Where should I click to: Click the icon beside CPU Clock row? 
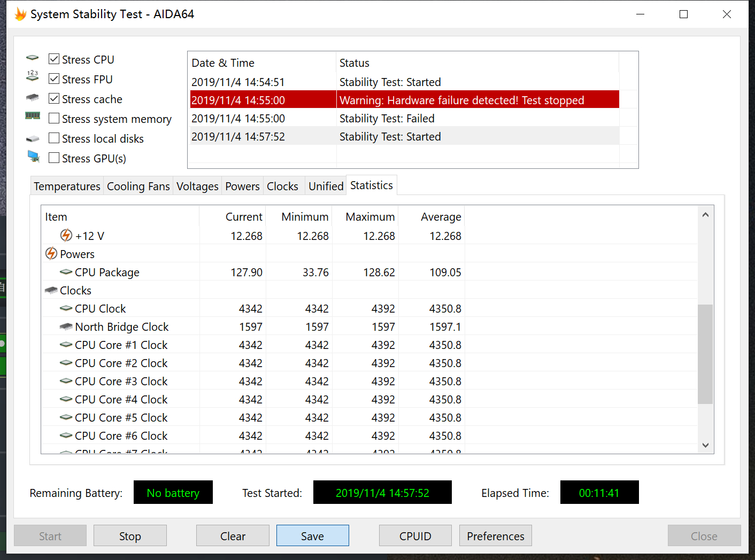[66, 308]
